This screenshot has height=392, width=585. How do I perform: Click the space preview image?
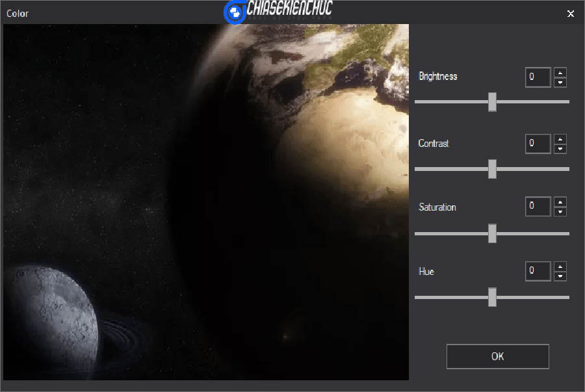(x=206, y=202)
